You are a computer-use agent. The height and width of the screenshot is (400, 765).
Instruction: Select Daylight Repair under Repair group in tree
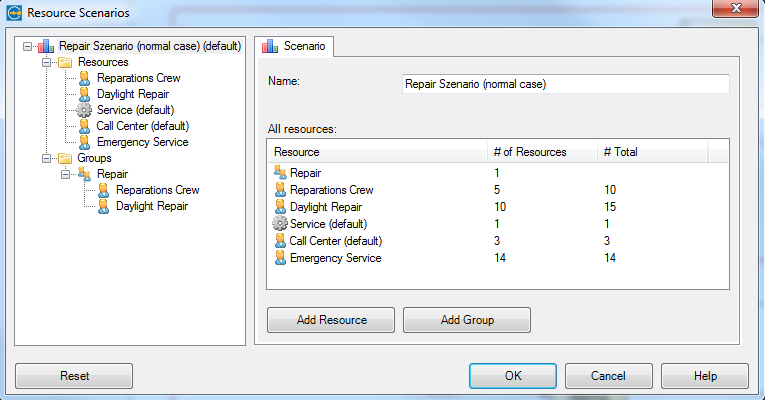click(x=152, y=206)
